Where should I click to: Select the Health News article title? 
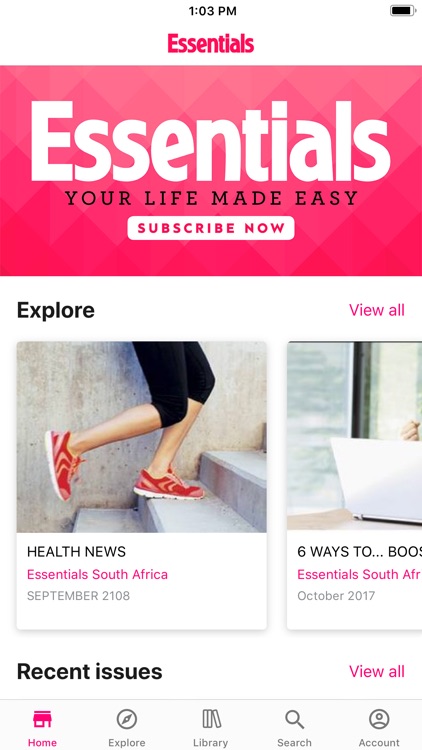(x=76, y=552)
